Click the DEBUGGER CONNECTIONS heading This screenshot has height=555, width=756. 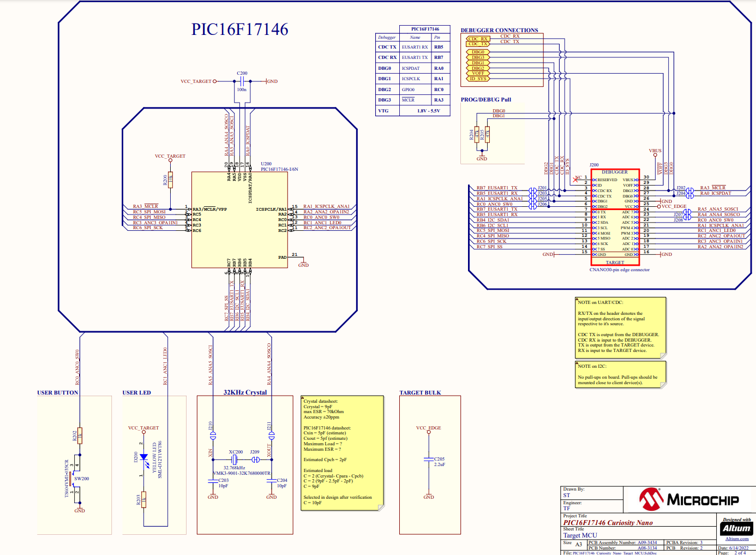[x=499, y=31]
